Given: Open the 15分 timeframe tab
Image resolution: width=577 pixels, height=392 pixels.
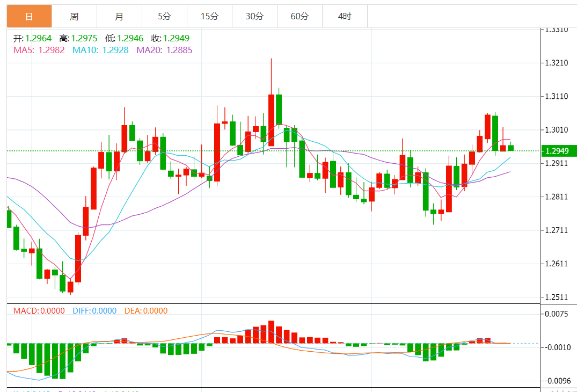Looking at the screenshot, I should pos(209,16).
